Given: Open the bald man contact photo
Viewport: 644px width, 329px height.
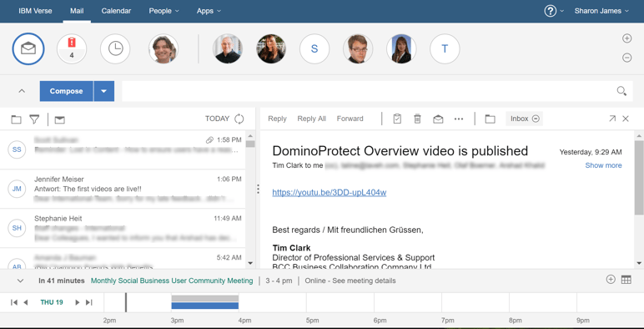Looking at the screenshot, I should [x=228, y=48].
